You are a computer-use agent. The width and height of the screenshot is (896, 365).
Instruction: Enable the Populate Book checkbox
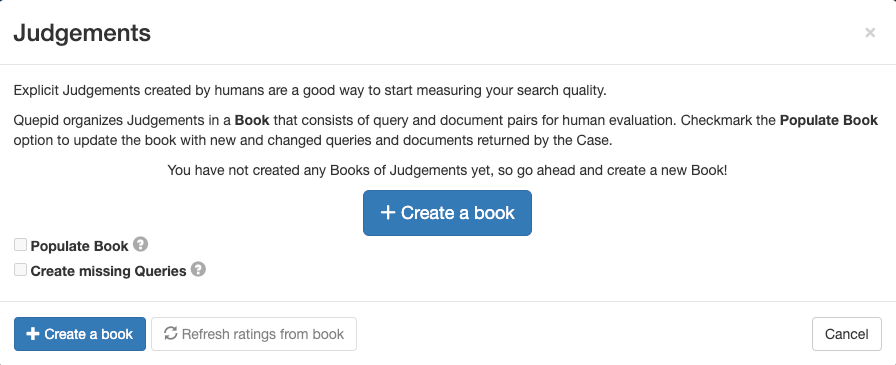coord(21,245)
